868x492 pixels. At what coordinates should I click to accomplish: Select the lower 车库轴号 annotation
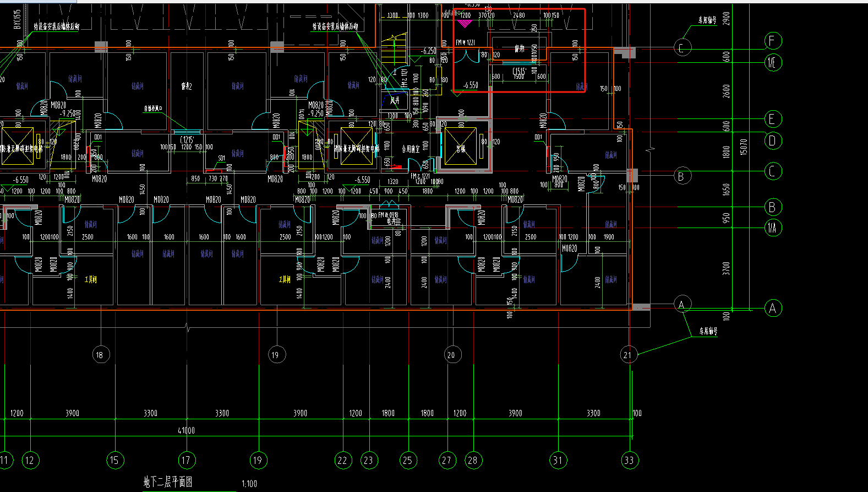click(708, 331)
